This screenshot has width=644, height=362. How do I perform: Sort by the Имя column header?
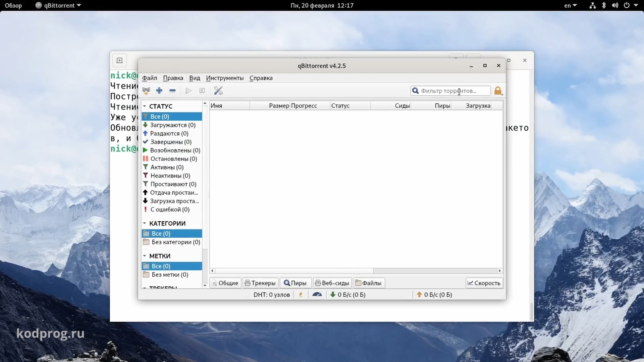tap(229, 106)
